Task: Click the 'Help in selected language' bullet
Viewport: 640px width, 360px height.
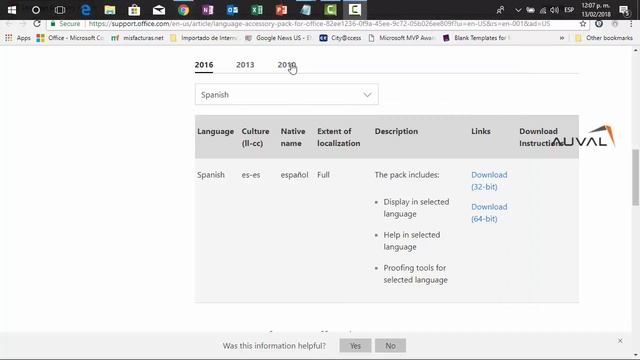Action: 411,241
